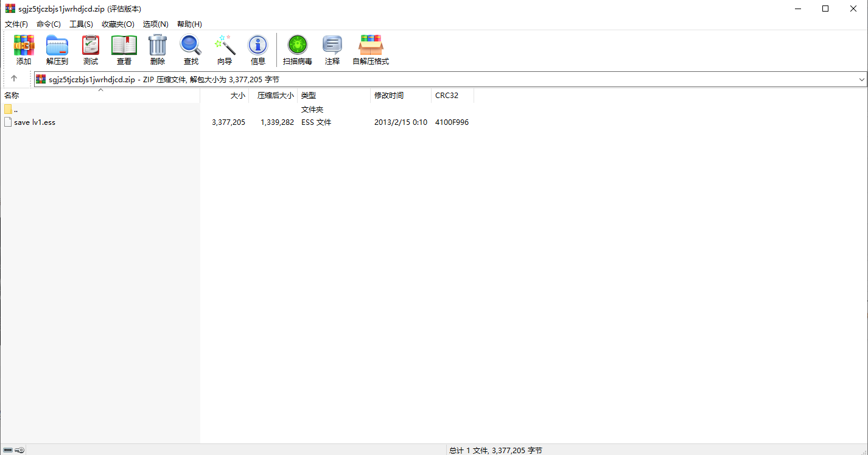
Task: Sort by 类型 column header
Action: [334, 96]
